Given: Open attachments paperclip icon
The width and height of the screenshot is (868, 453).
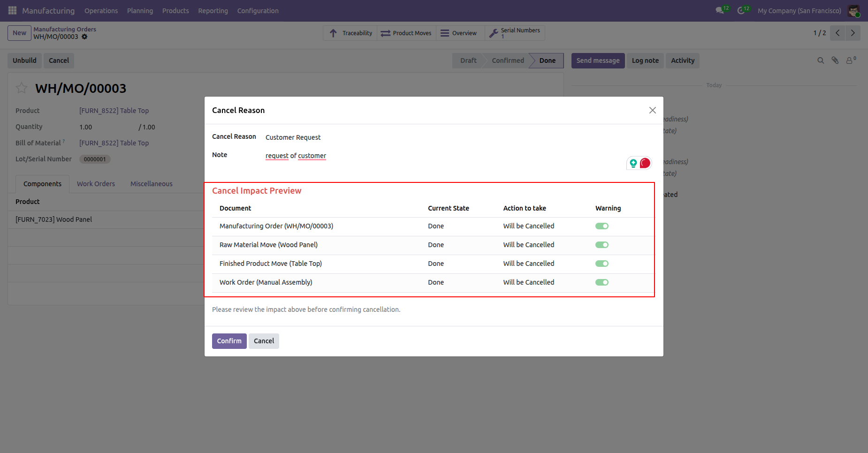Looking at the screenshot, I should pos(835,60).
